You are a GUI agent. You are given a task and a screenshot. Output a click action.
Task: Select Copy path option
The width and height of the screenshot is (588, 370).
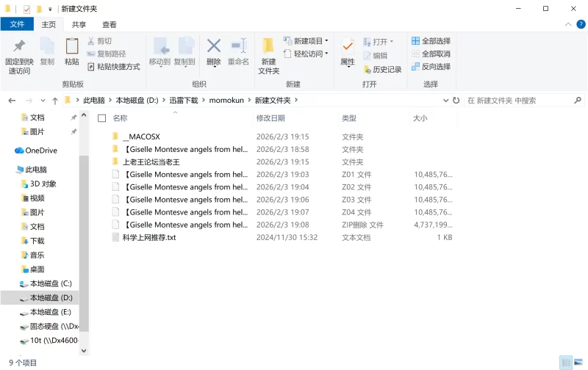click(107, 54)
